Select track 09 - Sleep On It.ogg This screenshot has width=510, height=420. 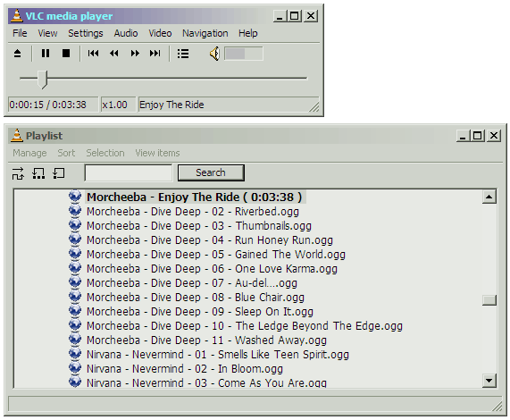(200, 312)
